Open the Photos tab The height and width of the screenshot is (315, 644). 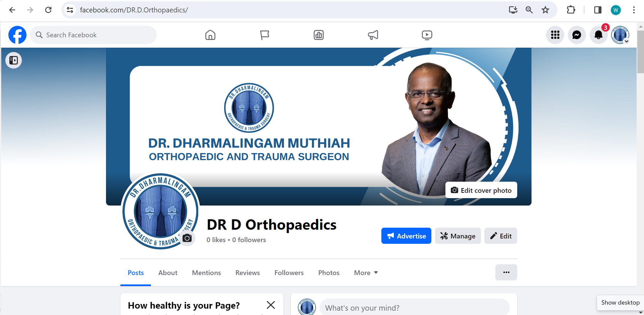click(329, 273)
